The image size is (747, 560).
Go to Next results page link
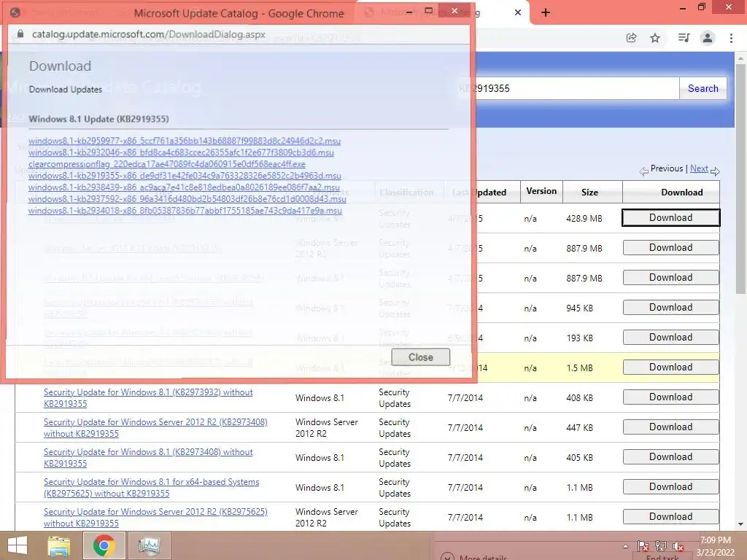click(699, 168)
